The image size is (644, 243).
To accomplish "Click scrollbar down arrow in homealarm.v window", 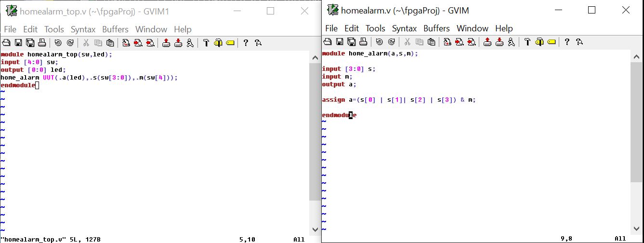I will (635, 228).
